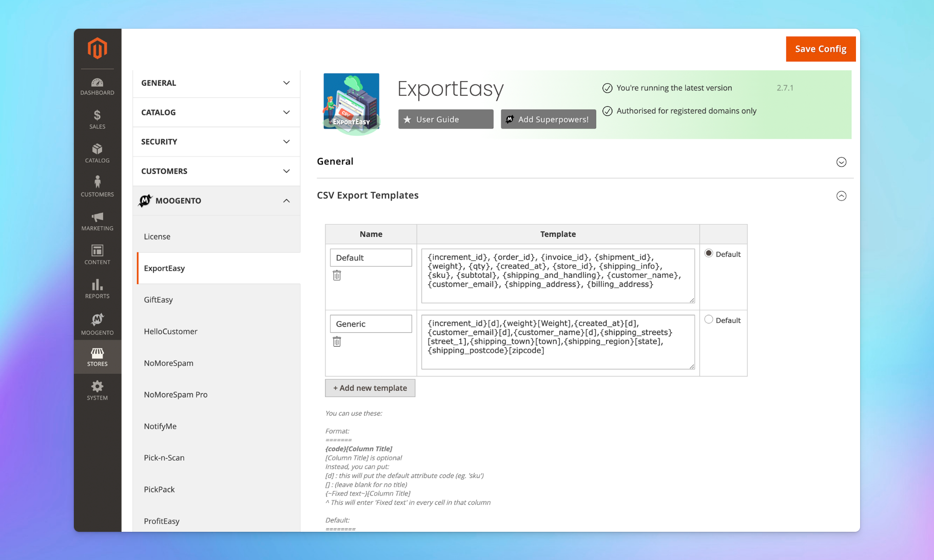Click the Add Superpowers! button

click(x=548, y=119)
